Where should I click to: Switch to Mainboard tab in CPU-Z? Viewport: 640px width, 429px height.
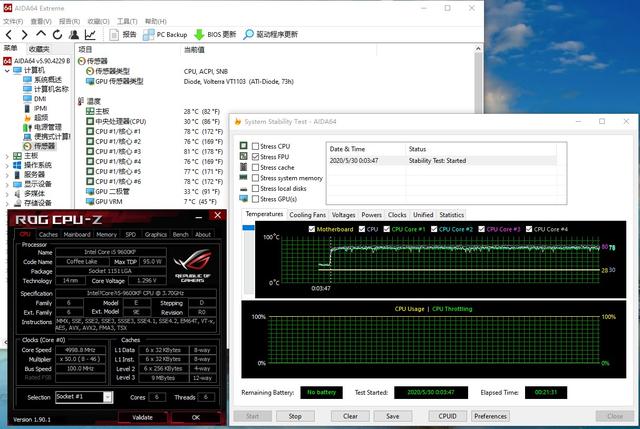[x=77, y=234]
